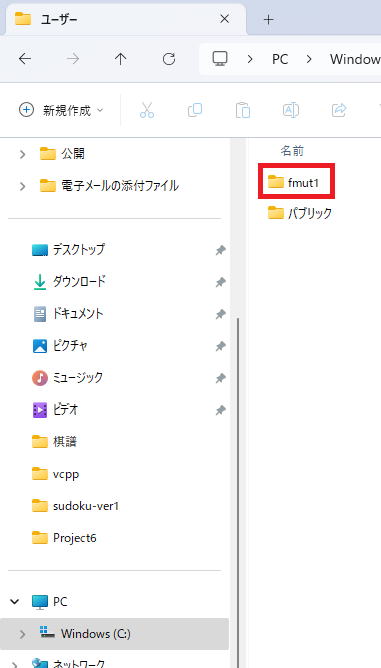This screenshot has width=381, height=668.
Task: Click the Paste clipboard icon
Action: tap(243, 110)
